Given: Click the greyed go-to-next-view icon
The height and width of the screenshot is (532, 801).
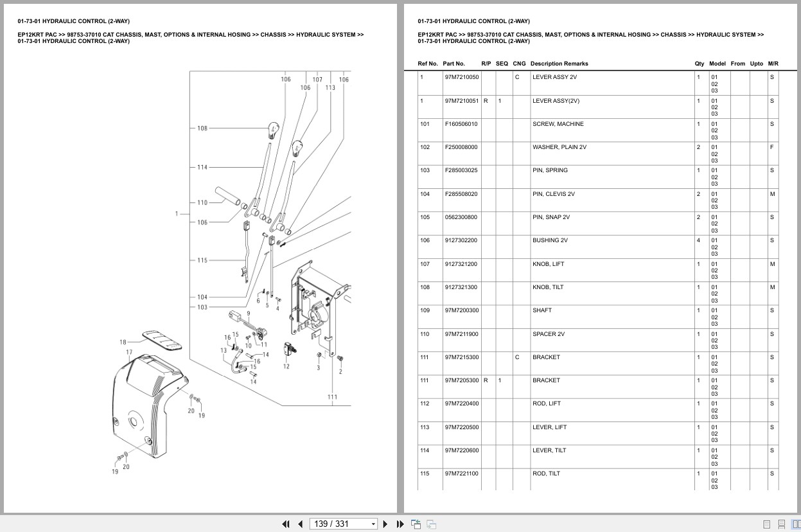Looking at the screenshot, I should pos(432,524).
